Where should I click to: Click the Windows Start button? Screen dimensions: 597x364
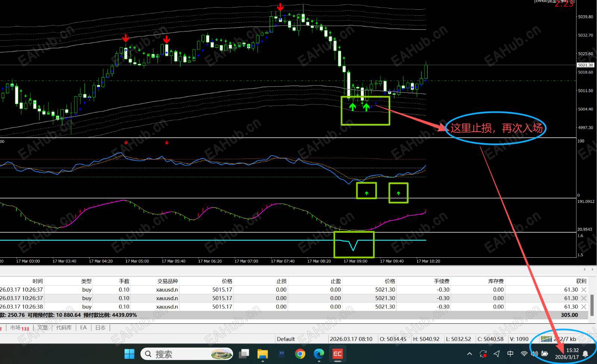[129, 354]
